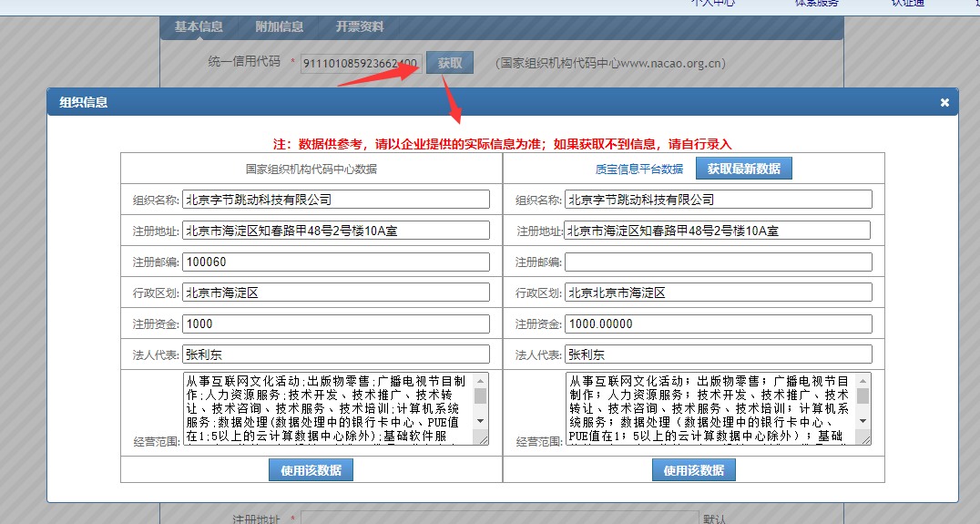Screen dimensions: 980x524
Task: Click down arrow of right 经营范围 scrollbar
Action: (863, 421)
